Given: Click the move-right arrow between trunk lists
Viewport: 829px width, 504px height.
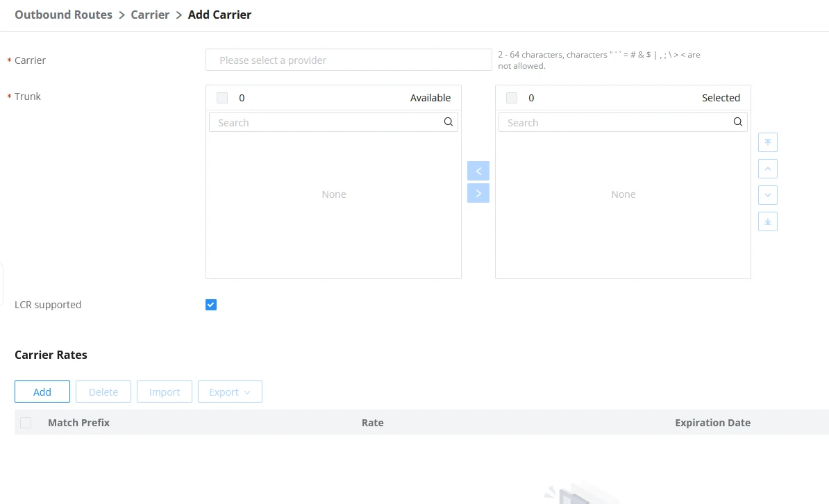Looking at the screenshot, I should [478, 194].
